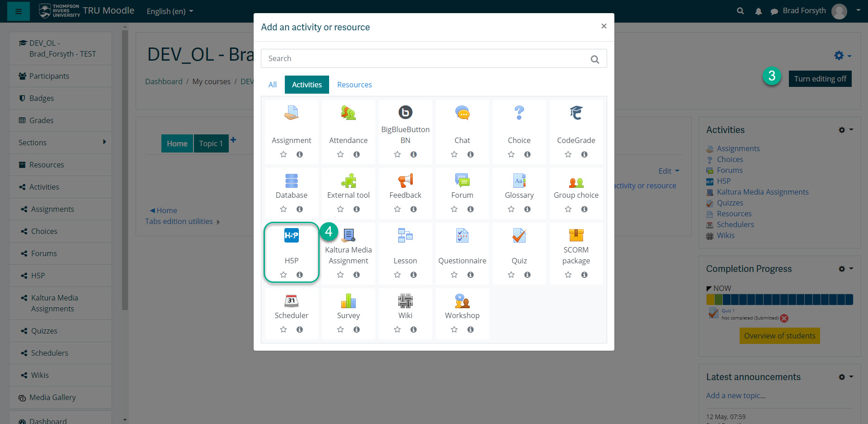Viewport: 868px width, 424px height.
Task: Switch to the Resources tab
Action: (x=354, y=85)
